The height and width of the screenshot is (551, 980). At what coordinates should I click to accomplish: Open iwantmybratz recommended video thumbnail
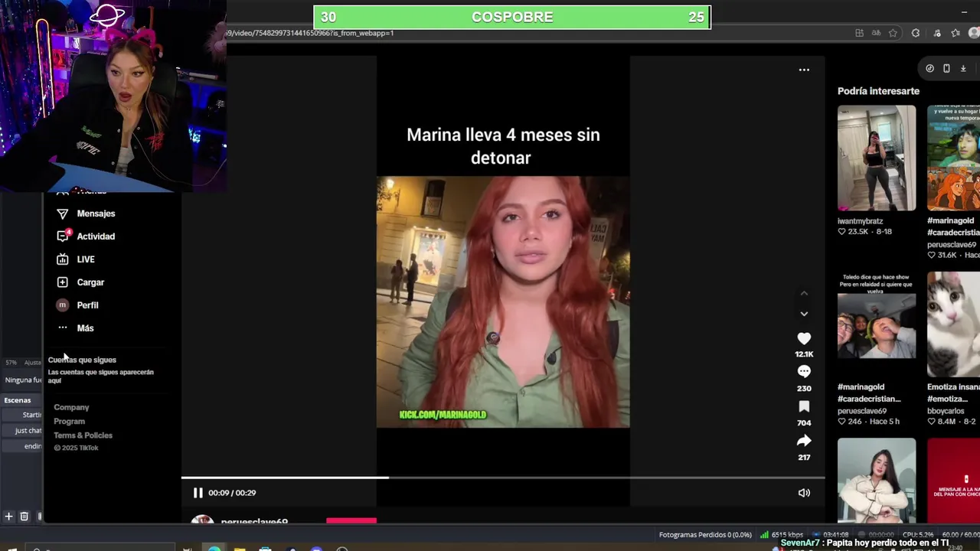pyautogui.click(x=876, y=158)
